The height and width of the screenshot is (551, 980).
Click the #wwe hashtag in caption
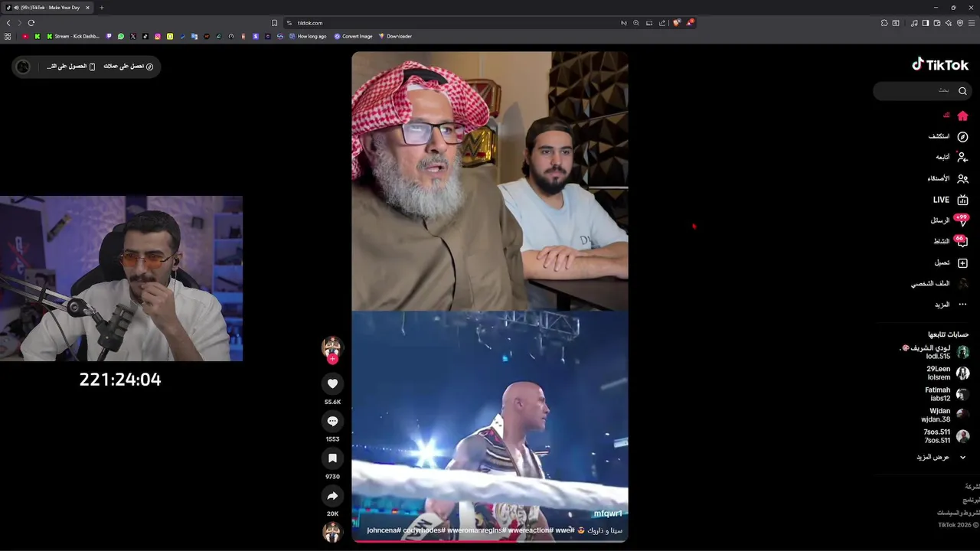click(564, 530)
